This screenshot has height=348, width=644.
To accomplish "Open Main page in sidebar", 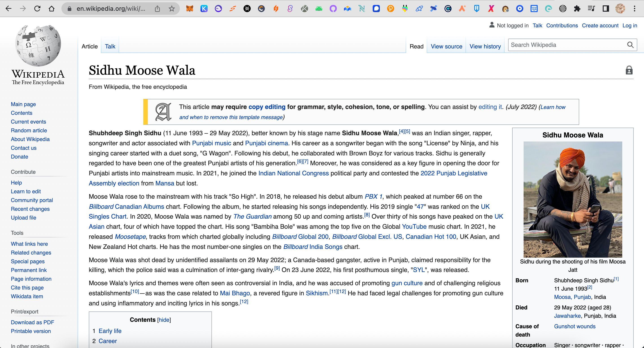I will point(23,104).
